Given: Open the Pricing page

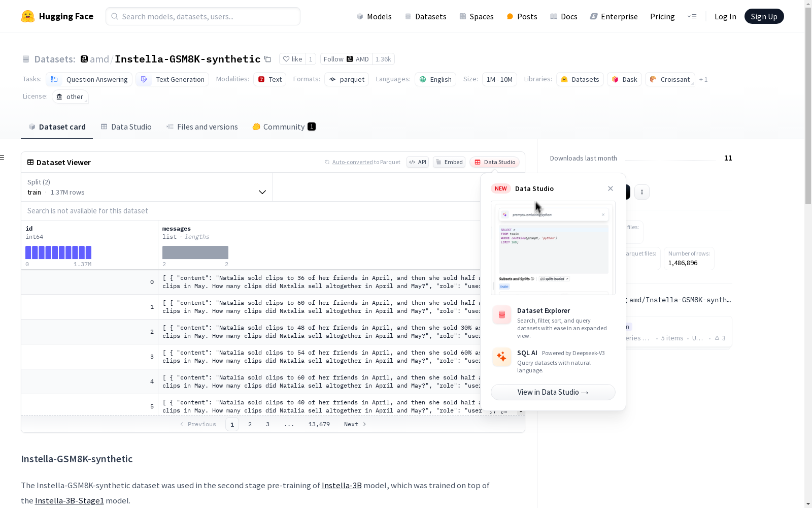Looking at the screenshot, I should pos(662,16).
